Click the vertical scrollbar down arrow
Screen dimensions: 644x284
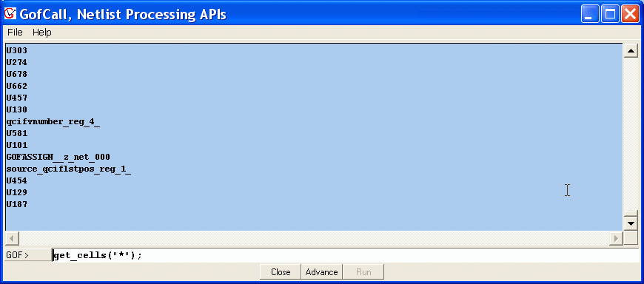(x=631, y=223)
